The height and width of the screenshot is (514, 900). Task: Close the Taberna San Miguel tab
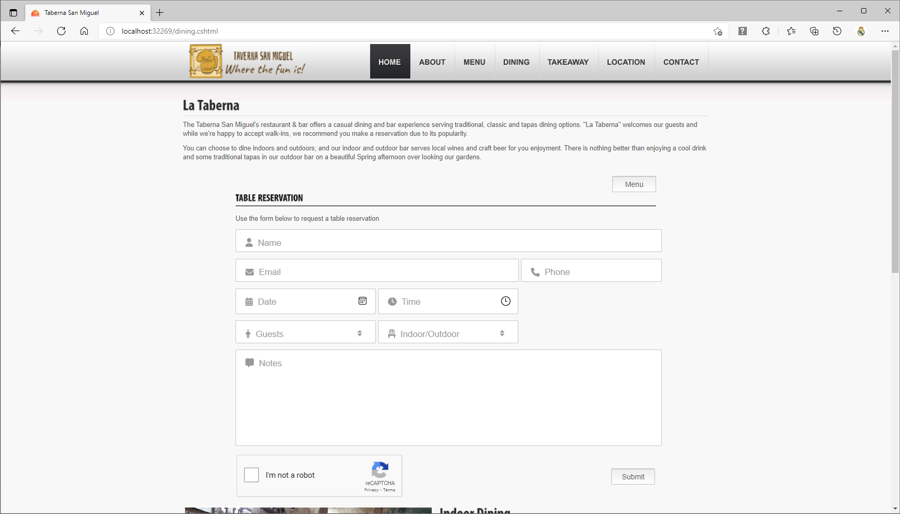[x=142, y=13]
